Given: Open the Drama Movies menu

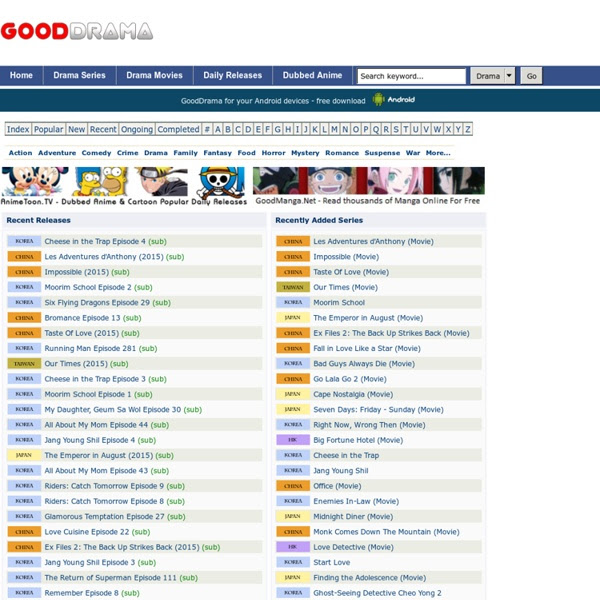Looking at the screenshot, I should pos(155,75).
